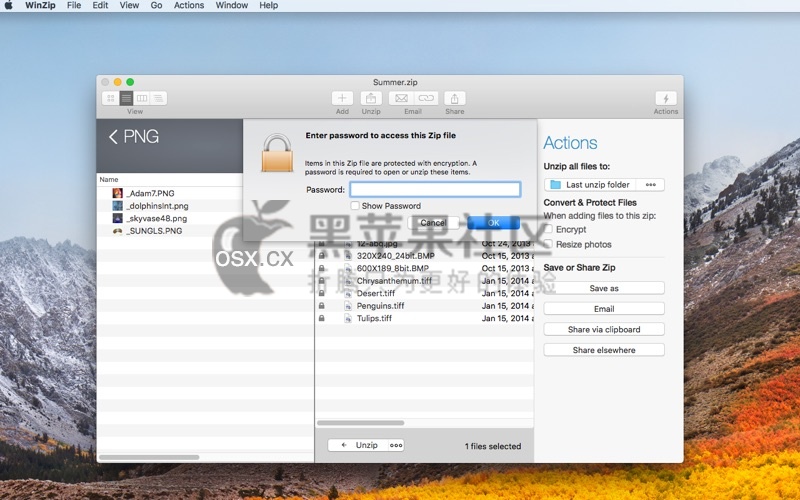This screenshot has width=800, height=500.
Task: Click the left pane horizontal scrollbar
Action: (149, 457)
